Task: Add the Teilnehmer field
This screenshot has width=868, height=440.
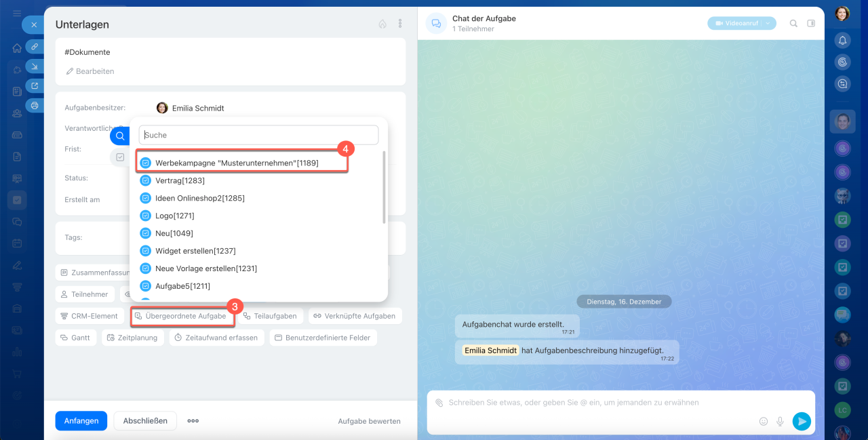Action: pyautogui.click(x=85, y=294)
